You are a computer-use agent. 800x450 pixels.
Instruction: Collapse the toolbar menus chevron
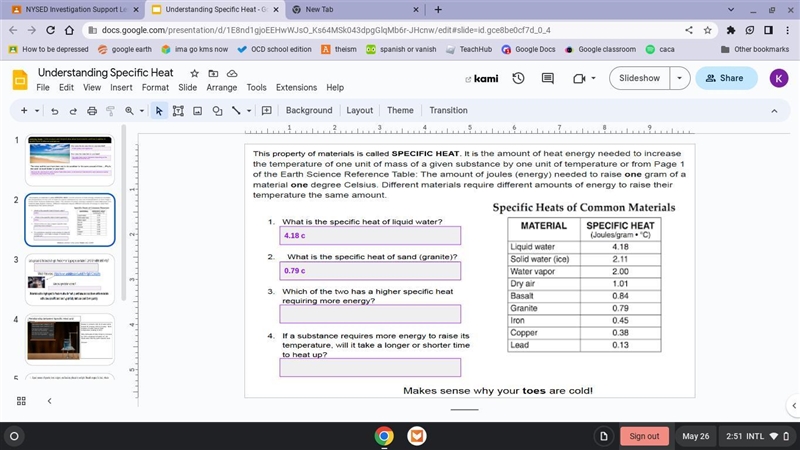click(774, 111)
